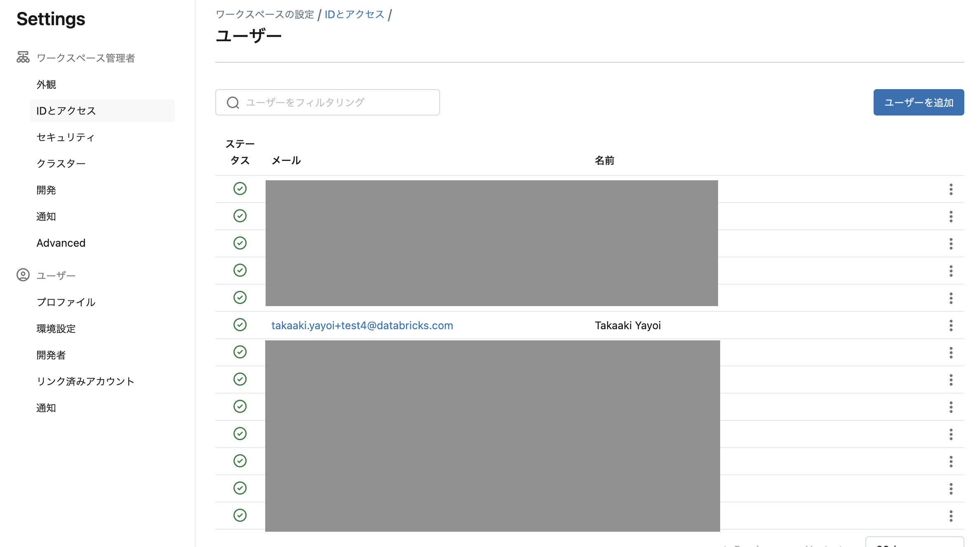Click the user profile icon beside ユーザー
This screenshot has height=547, width=980.
tap(23, 275)
